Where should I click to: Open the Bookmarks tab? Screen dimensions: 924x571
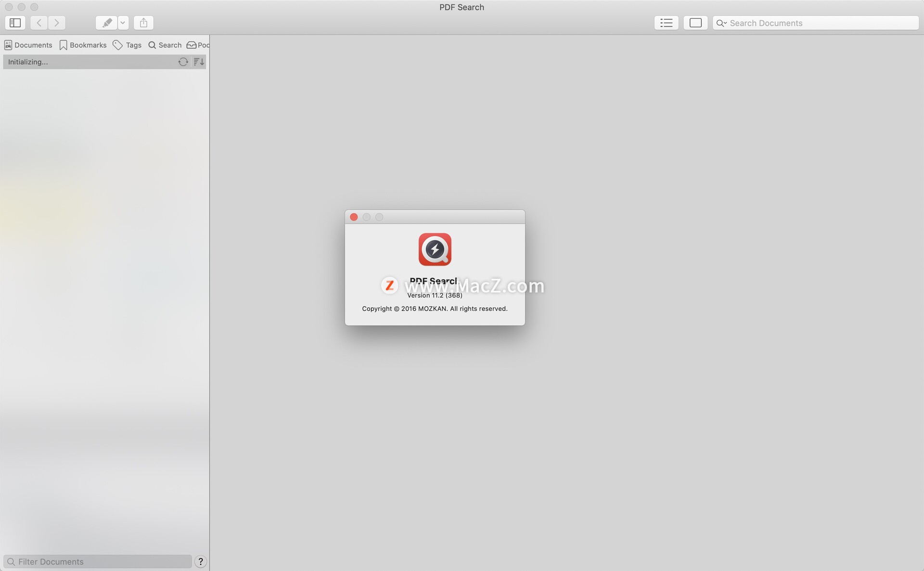(83, 45)
